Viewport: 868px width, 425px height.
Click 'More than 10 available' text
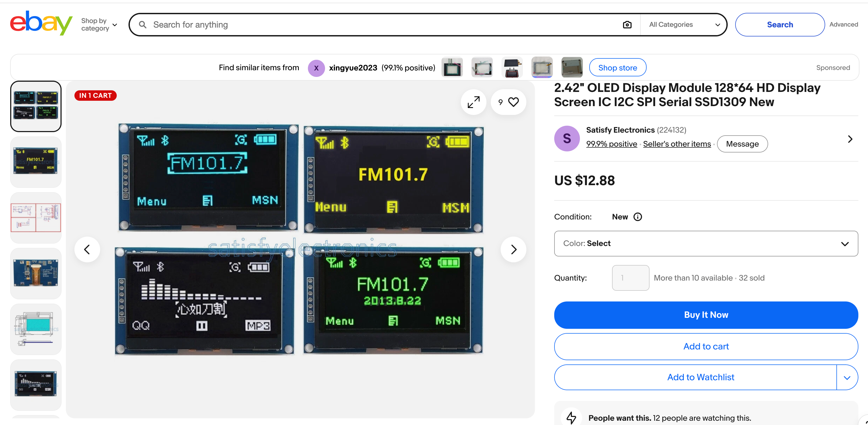coord(693,278)
